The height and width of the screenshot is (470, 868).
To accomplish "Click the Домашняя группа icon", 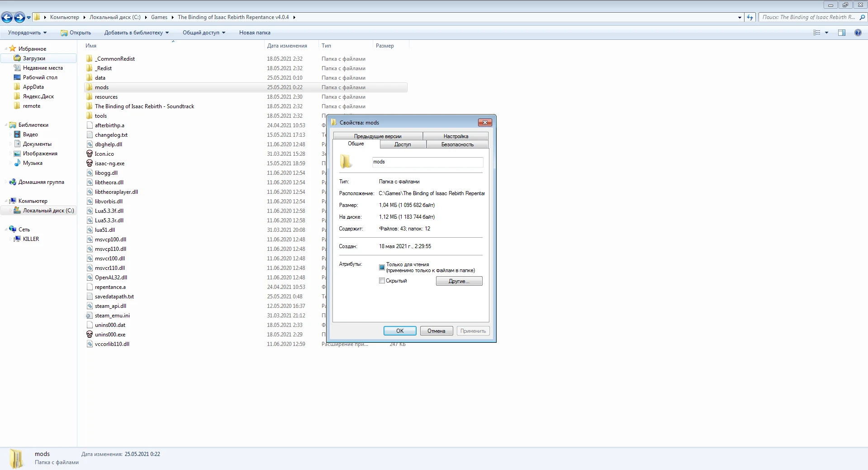I will click(13, 182).
